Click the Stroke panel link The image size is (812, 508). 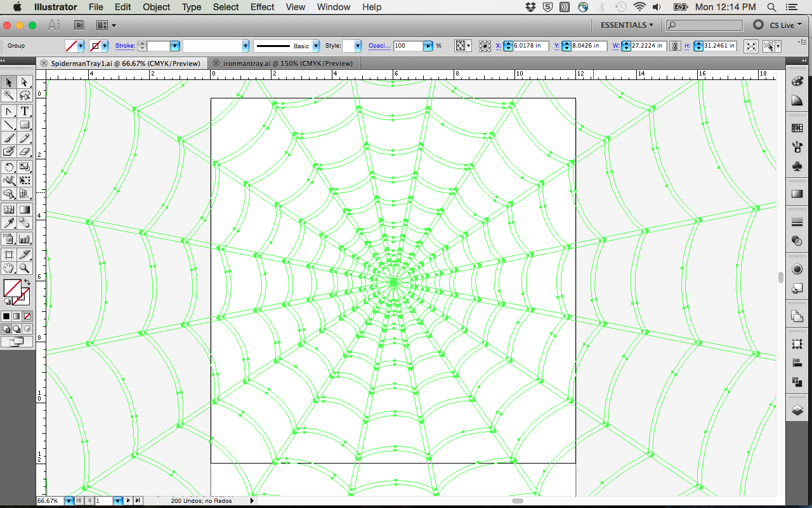(124, 46)
